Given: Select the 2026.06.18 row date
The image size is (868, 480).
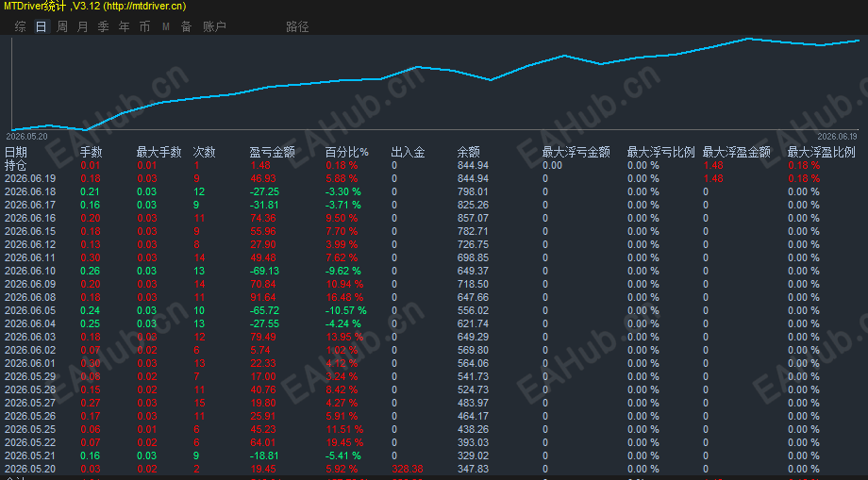Looking at the screenshot, I should (30, 191).
